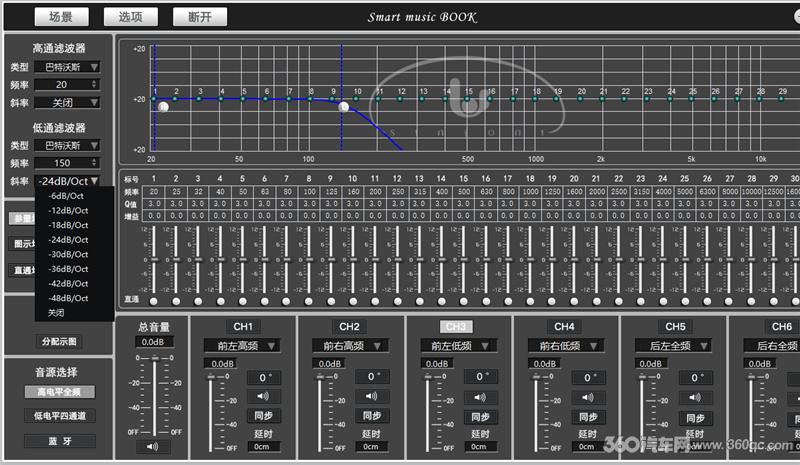Collapse low-pass slope -24dB/Oct dropdown

[x=67, y=181]
